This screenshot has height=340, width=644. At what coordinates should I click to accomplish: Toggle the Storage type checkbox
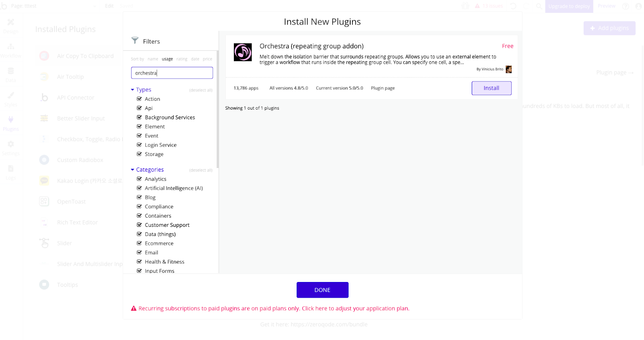139,154
